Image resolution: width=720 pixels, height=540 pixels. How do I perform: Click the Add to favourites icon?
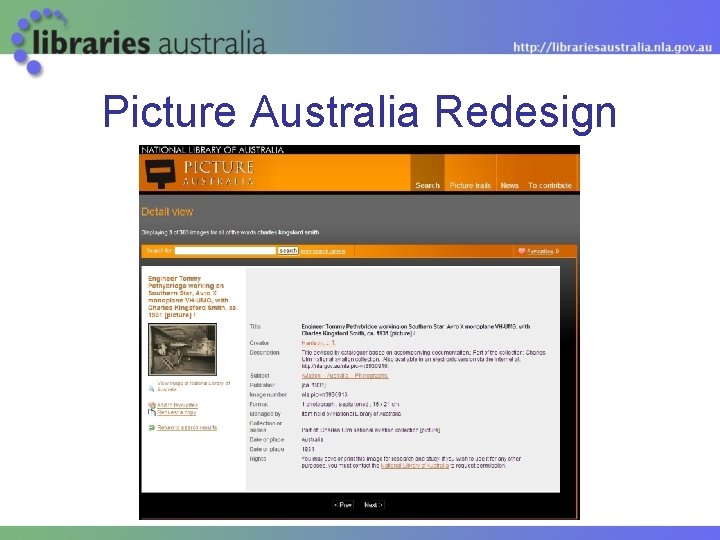(152, 405)
